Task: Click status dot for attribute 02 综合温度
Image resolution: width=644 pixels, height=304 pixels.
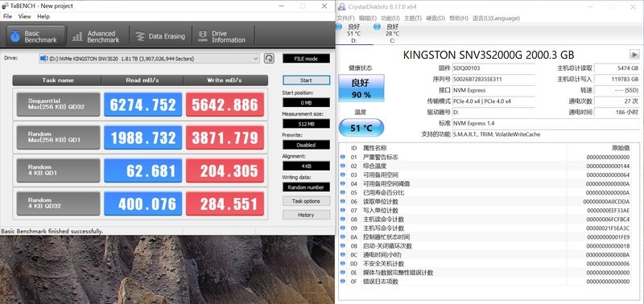Action: point(343,166)
